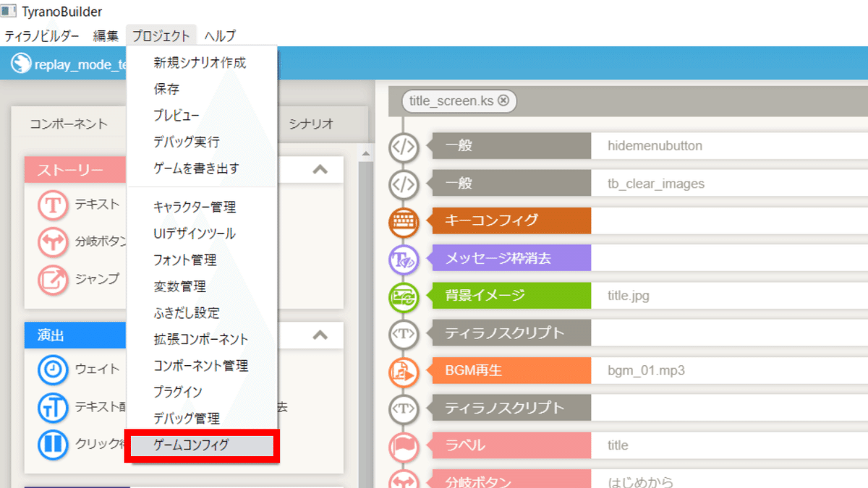The image size is (868, 488).
Task: Select the blue pause click-wait component icon
Action: (52, 445)
